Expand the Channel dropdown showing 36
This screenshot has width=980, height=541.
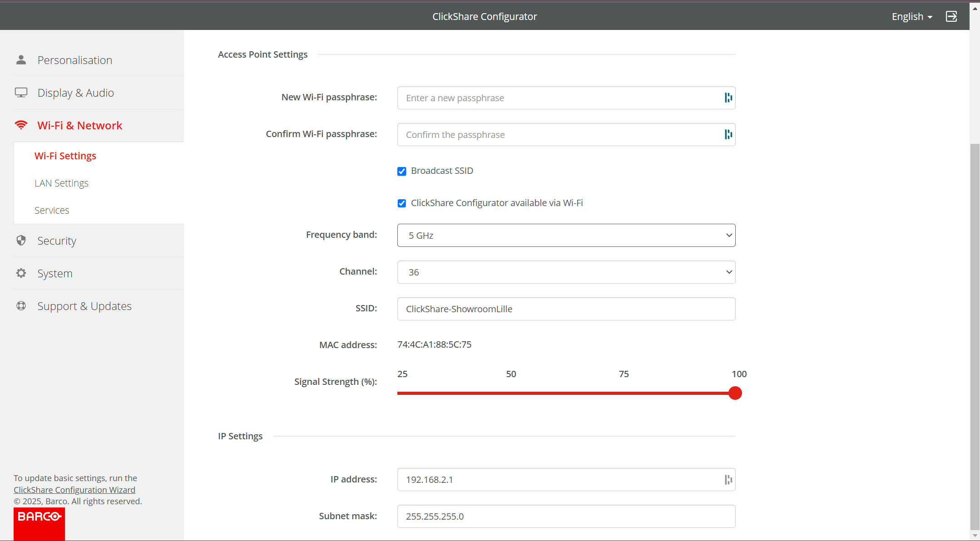tap(566, 272)
